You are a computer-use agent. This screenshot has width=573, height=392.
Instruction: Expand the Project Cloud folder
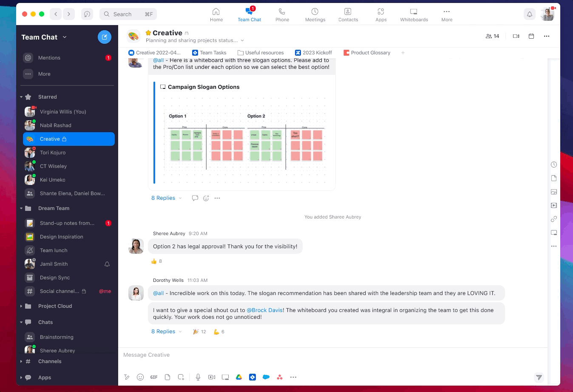pos(21,306)
